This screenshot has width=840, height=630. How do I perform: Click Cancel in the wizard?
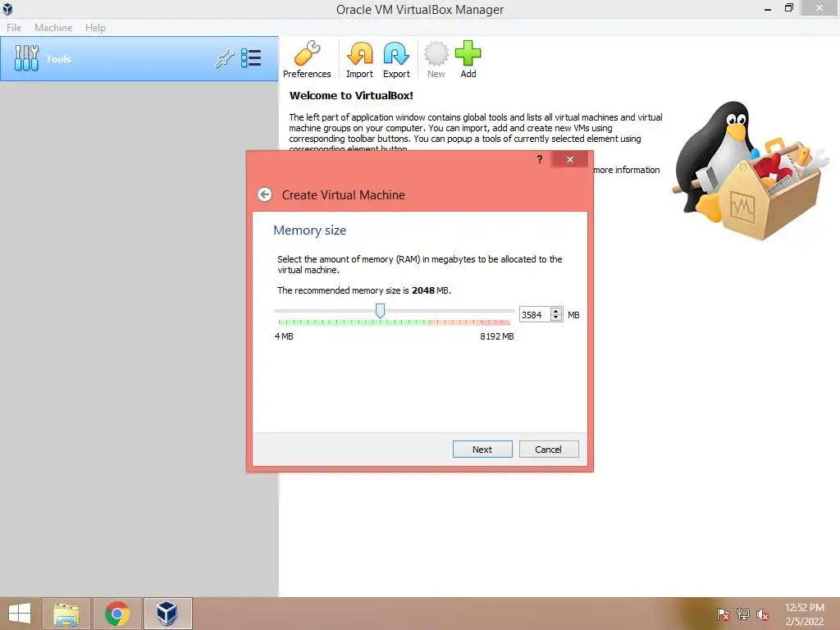click(x=549, y=450)
